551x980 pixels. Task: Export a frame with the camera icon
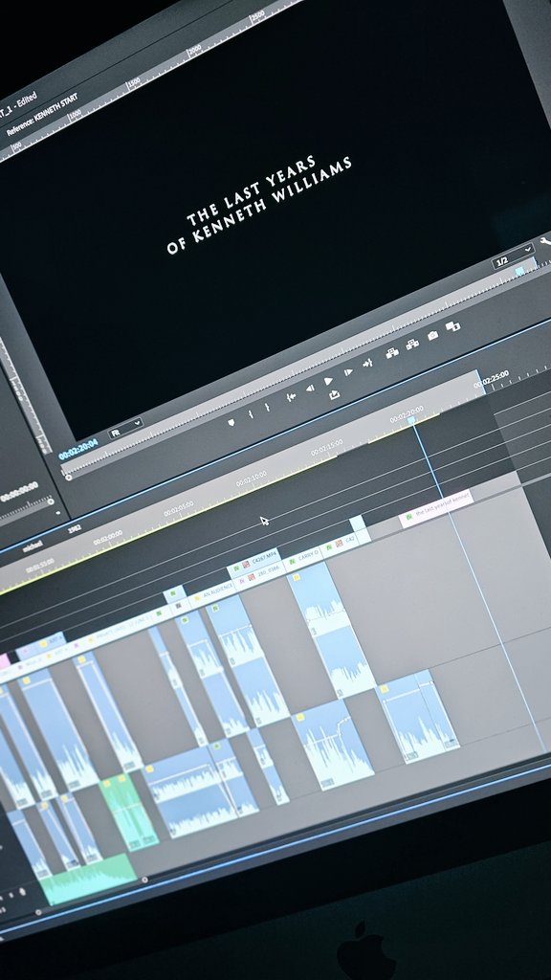coord(432,336)
